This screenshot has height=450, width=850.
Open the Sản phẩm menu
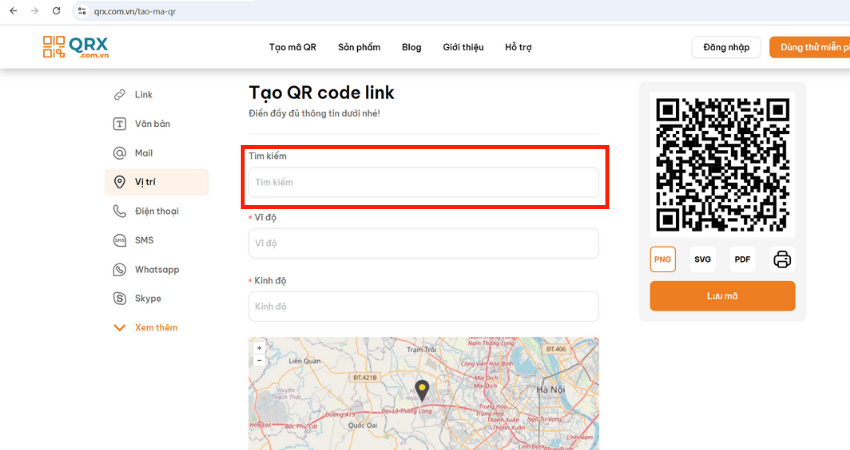tap(359, 47)
